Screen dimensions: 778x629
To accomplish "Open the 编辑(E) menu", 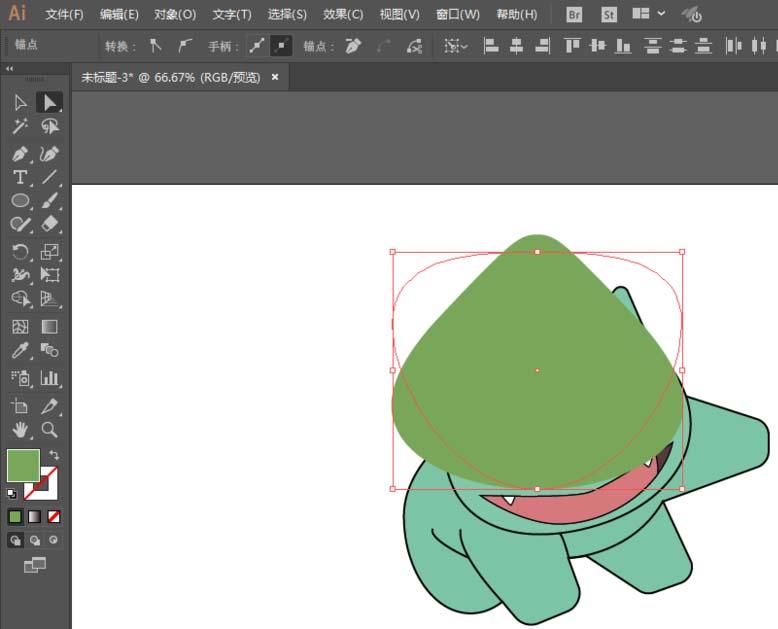I will (119, 14).
